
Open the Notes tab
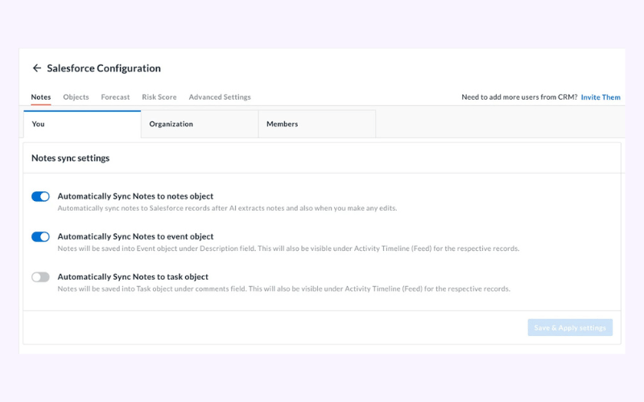41,97
